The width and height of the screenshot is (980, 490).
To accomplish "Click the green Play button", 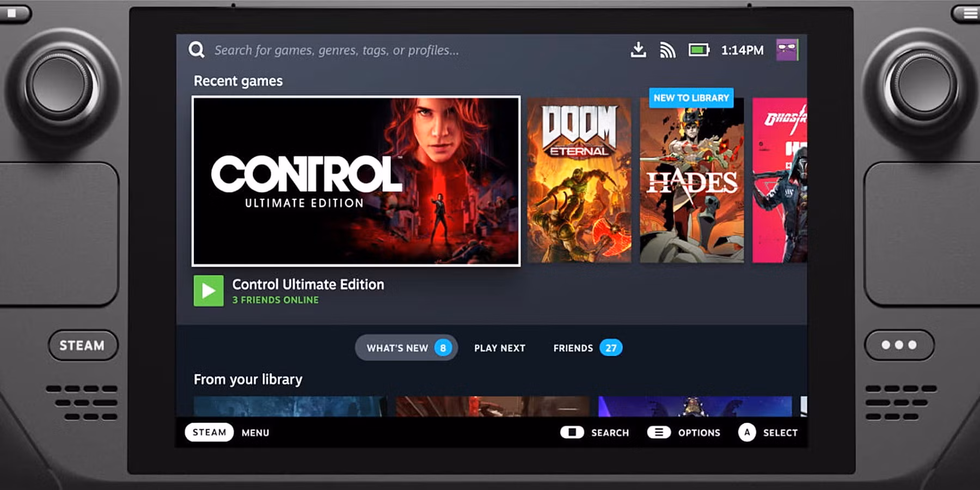I will click(209, 291).
